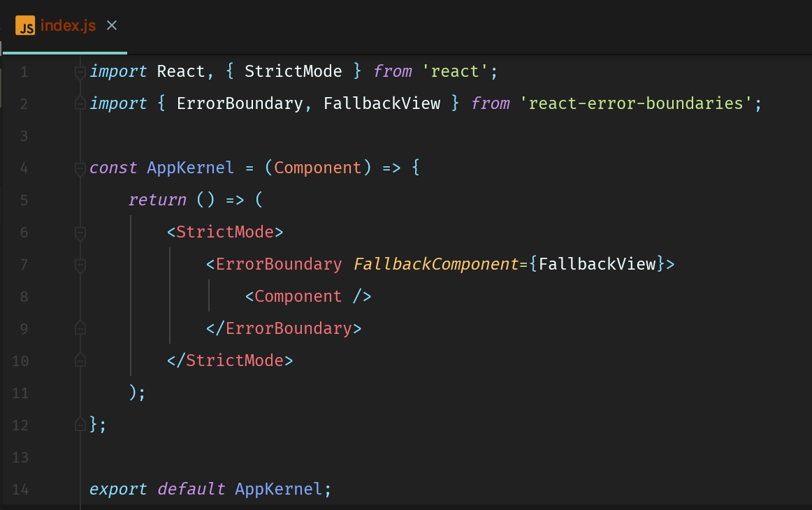Click the fold end marker at line 2
The height and width of the screenshot is (510, 812).
tap(80, 103)
